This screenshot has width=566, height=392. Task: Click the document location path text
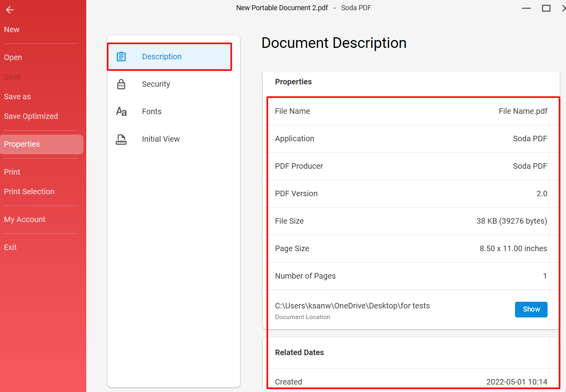[x=352, y=306]
